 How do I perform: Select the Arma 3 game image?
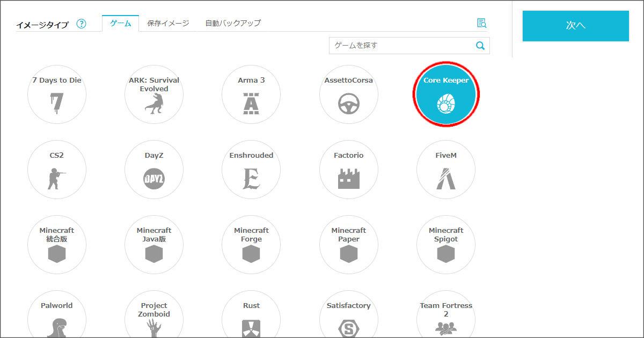pyautogui.click(x=251, y=94)
